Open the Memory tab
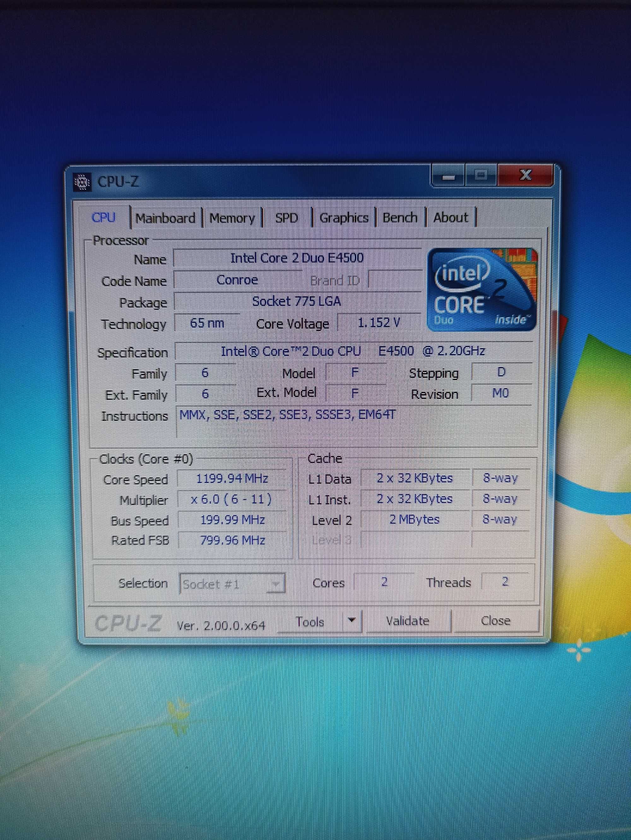Image resolution: width=631 pixels, height=840 pixels. tap(232, 218)
